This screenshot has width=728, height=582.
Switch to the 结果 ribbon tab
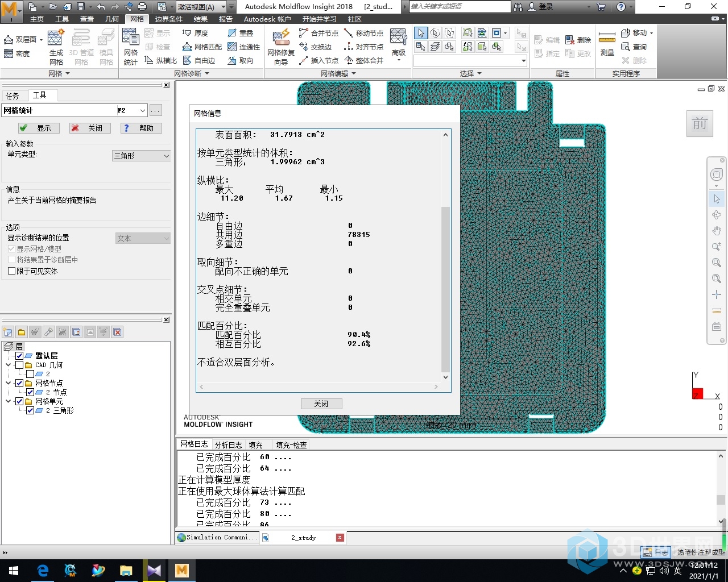coord(201,19)
